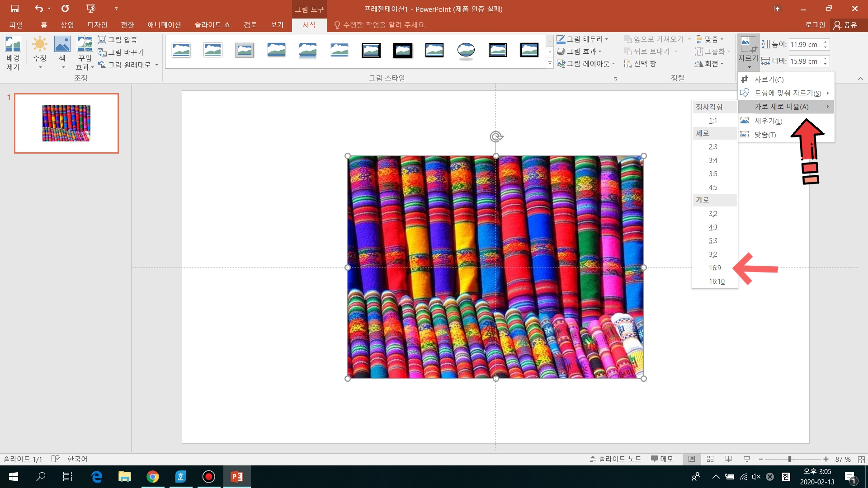Open the Corrections (수정) sun icon
Screen dimensions: 868x488
coord(40,45)
